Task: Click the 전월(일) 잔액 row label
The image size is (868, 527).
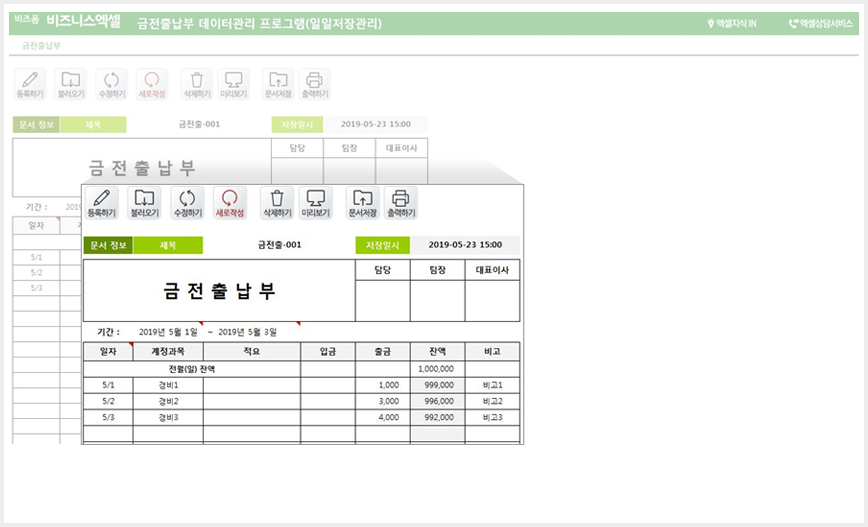Action: pos(192,369)
